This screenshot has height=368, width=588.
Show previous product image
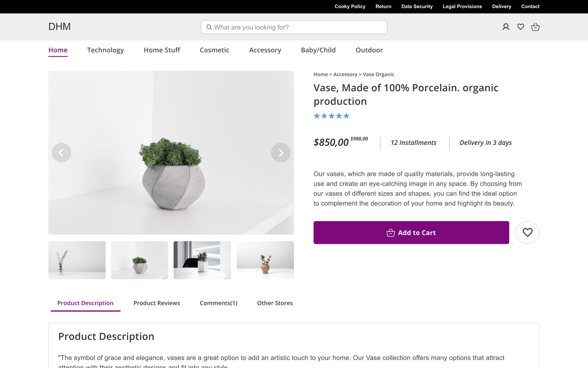click(x=61, y=153)
